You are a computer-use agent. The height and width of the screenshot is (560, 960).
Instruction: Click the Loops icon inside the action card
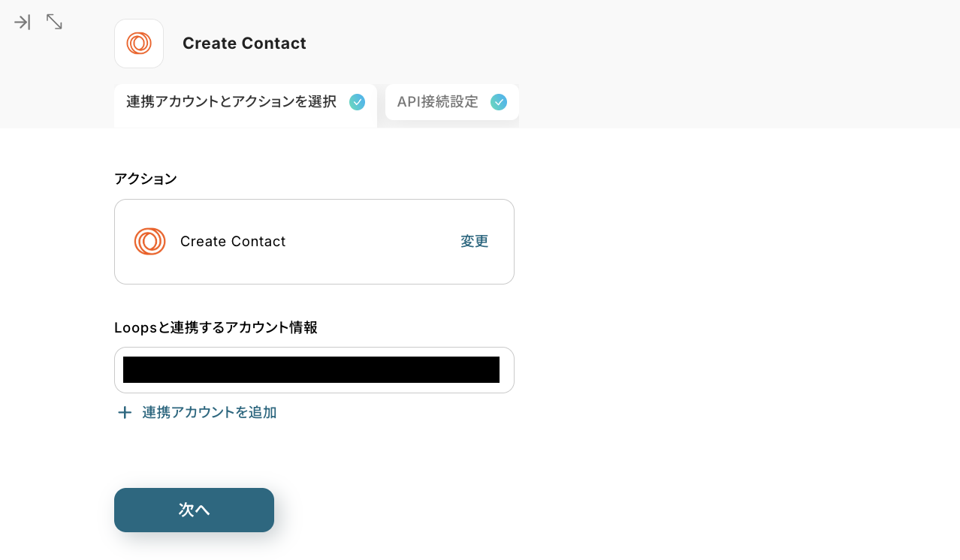(x=149, y=242)
